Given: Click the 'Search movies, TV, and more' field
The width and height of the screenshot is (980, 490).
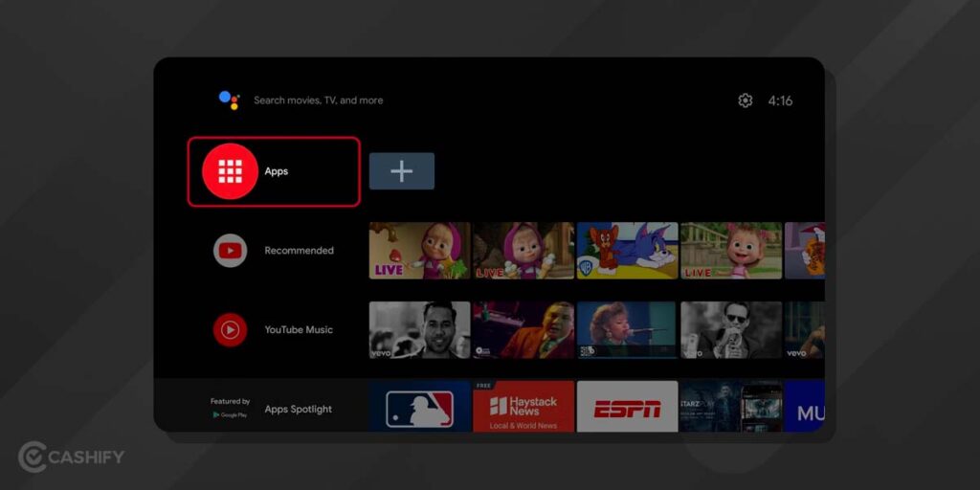Looking at the screenshot, I should tap(318, 100).
